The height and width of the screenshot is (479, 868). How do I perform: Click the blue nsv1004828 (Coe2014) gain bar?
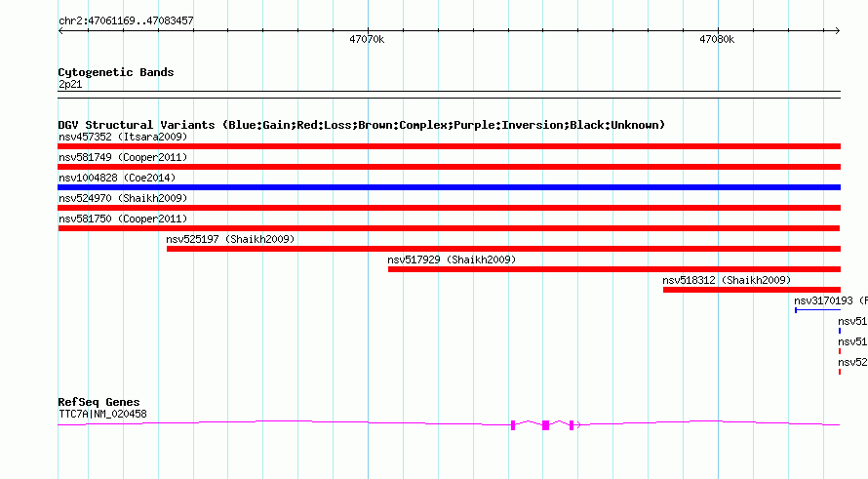tap(449, 187)
